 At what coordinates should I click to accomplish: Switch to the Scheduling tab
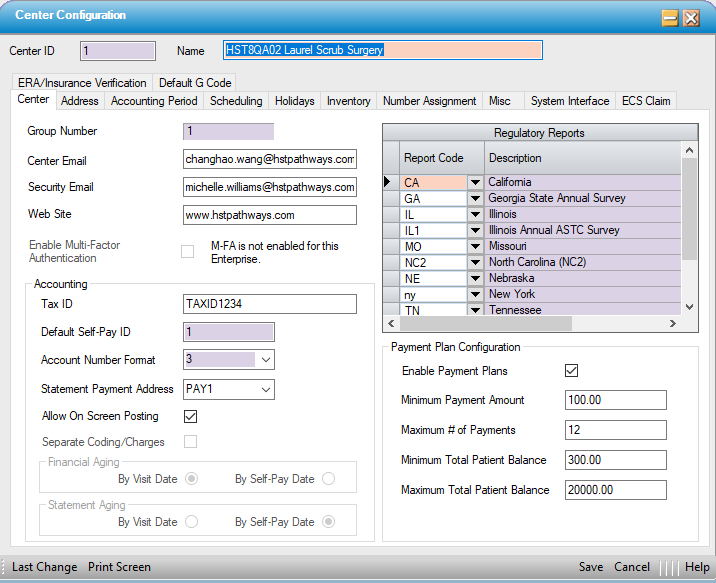[236, 101]
